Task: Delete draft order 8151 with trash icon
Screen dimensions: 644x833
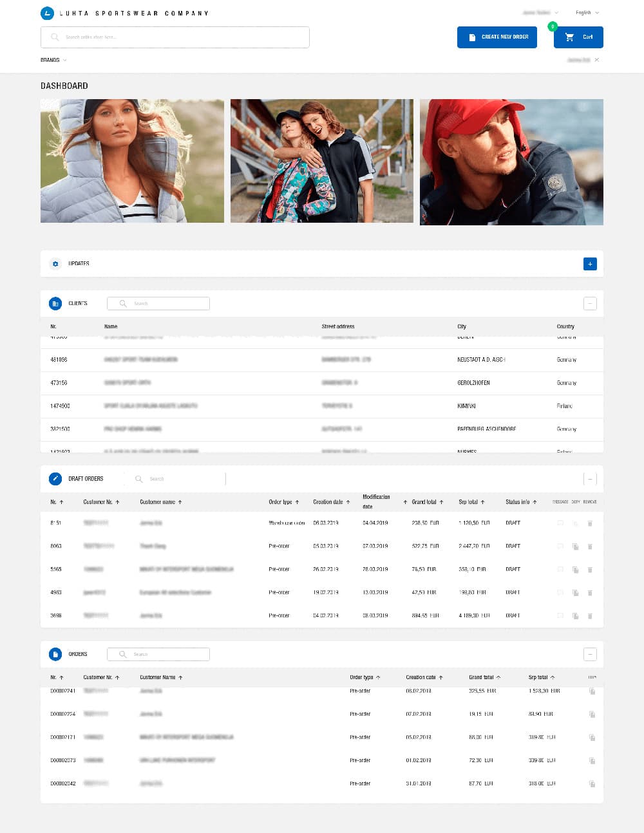Action: point(590,523)
